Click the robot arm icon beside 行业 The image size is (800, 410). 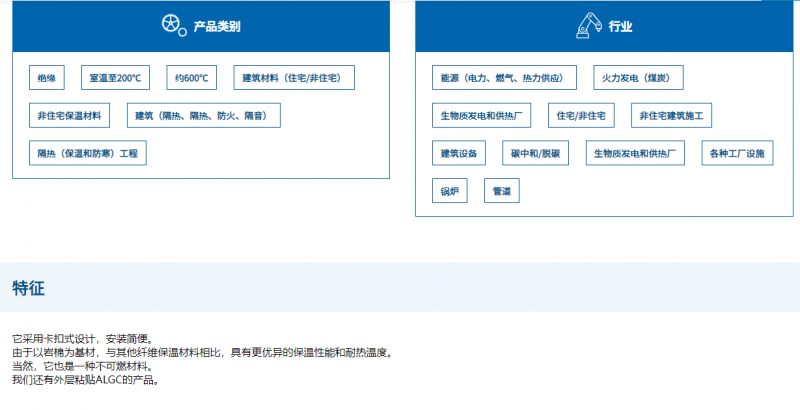click(x=589, y=27)
